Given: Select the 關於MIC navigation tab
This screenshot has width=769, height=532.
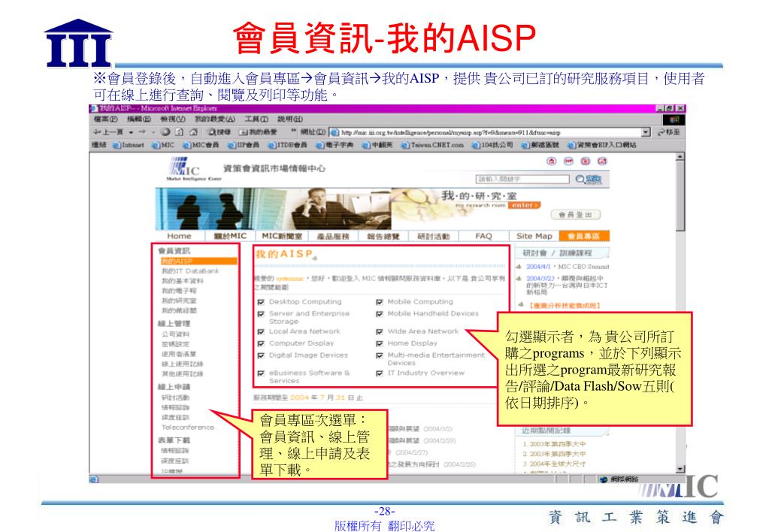Looking at the screenshot, I should coord(229,237).
